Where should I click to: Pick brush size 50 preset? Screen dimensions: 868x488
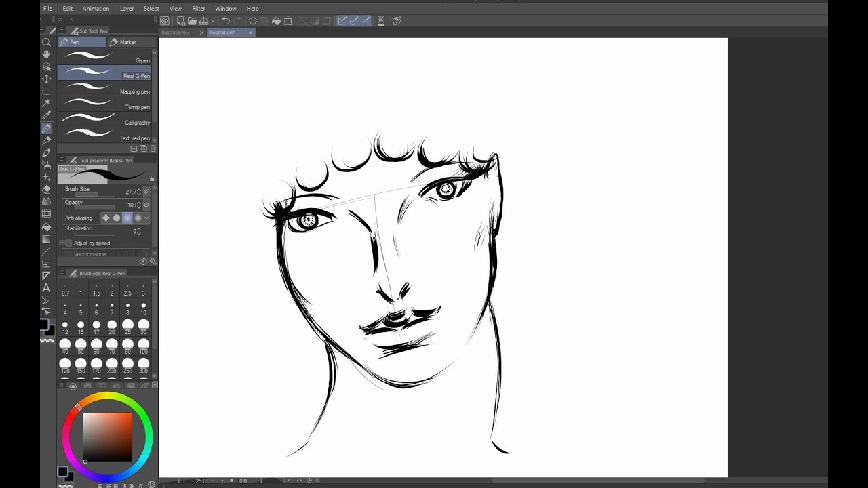coord(81,346)
